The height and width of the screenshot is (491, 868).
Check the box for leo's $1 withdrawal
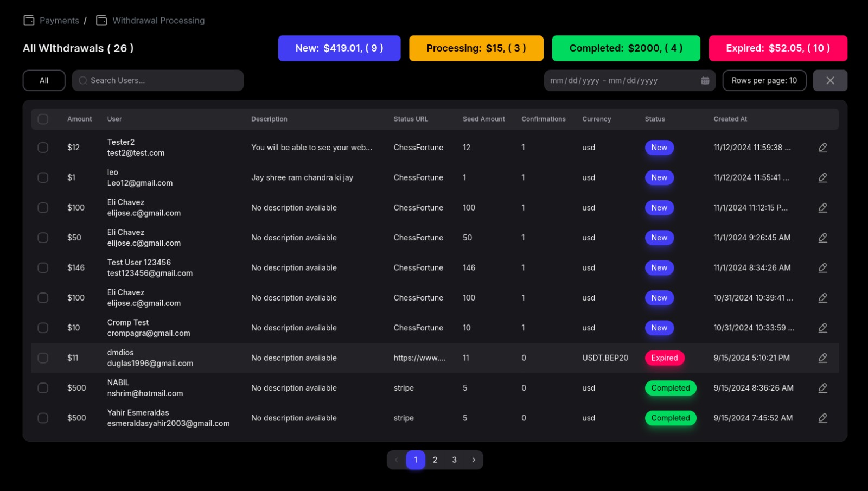tap(43, 178)
